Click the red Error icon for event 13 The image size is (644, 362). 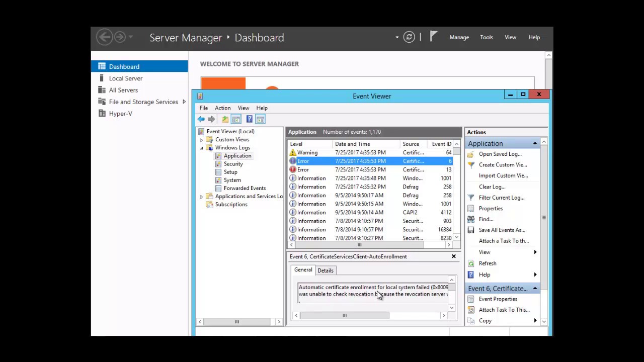pyautogui.click(x=293, y=169)
